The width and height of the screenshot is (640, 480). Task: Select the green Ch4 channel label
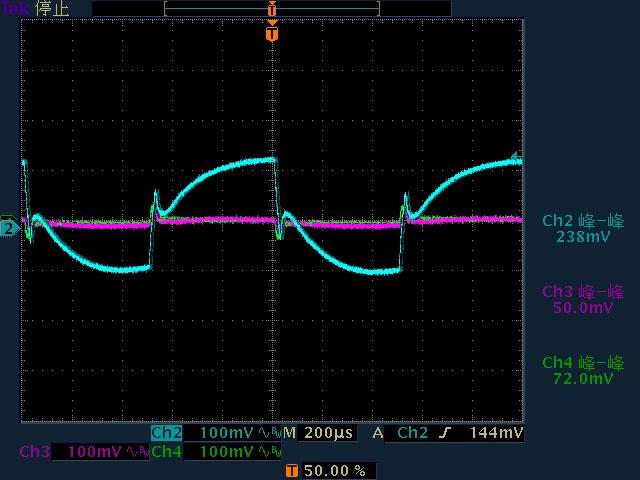166,452
